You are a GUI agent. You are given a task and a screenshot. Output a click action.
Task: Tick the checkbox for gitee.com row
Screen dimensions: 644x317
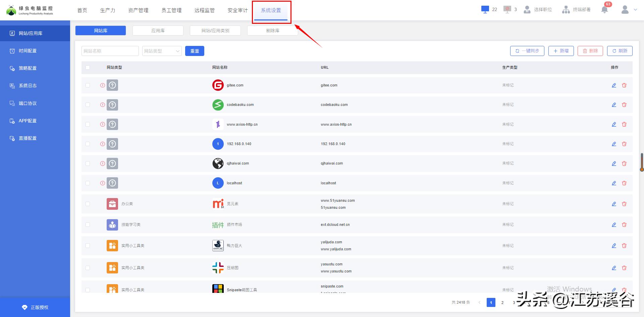click(88, 85)
